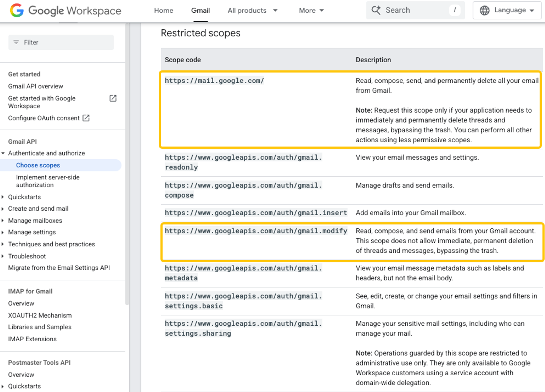Open the More dropdown menu

pyautogui.click(x=311, y=11)
